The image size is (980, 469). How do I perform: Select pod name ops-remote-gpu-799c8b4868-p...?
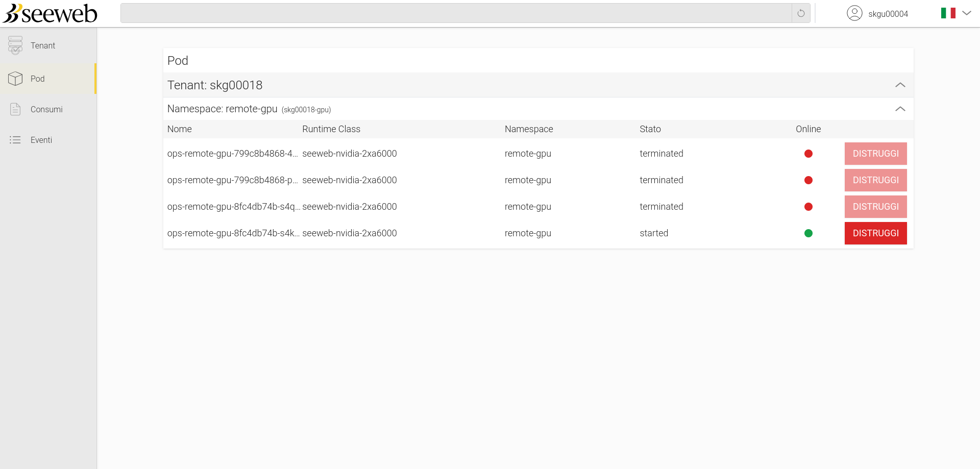[233, 180]
